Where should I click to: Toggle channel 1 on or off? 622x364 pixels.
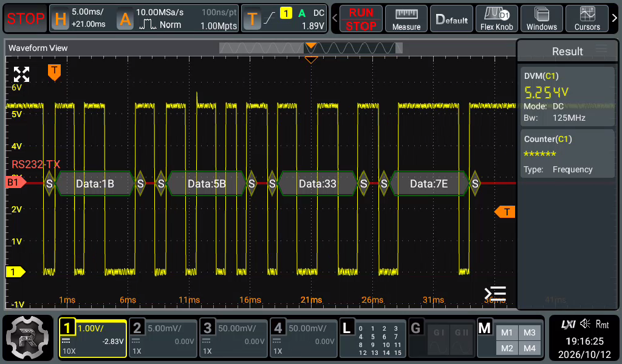pyautogui.click(x=67, y=328)
